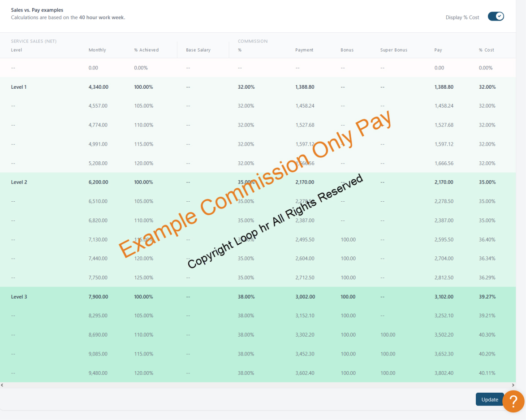Click the % Cost column header
The height and width of the screenshot is (420, 526).
tap(487, 50)
